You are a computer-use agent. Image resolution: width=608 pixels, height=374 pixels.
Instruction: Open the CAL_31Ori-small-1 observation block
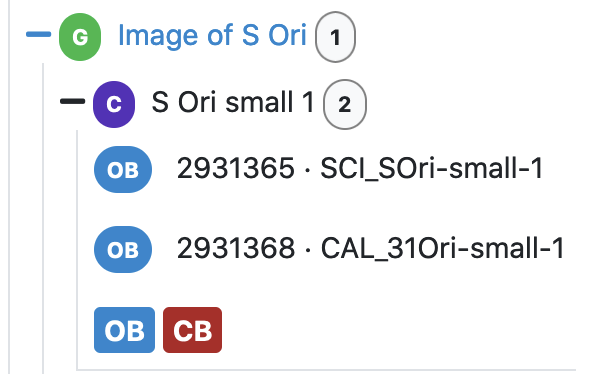point(442,249)
